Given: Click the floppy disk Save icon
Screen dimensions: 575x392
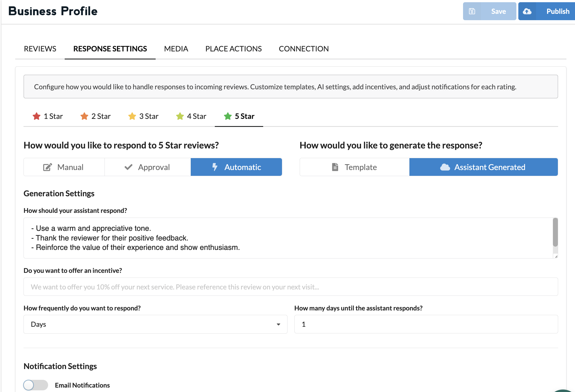Looking at the screenshot, I should (472, 11).
